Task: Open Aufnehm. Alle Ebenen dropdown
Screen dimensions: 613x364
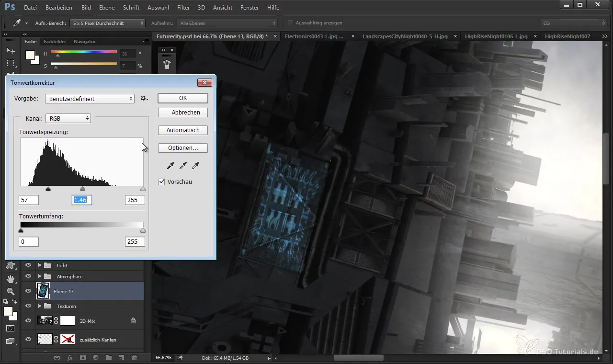Action: (227, 23)
